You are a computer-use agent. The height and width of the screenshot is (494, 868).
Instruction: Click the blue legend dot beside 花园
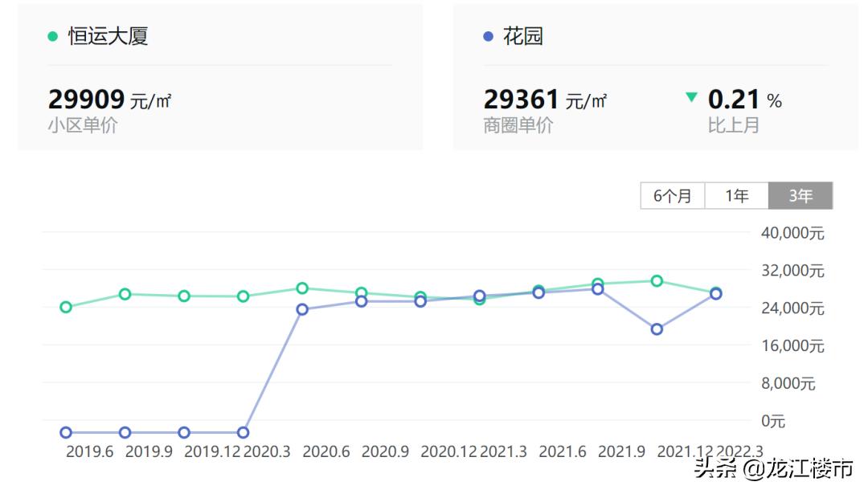tap(488, 36)
